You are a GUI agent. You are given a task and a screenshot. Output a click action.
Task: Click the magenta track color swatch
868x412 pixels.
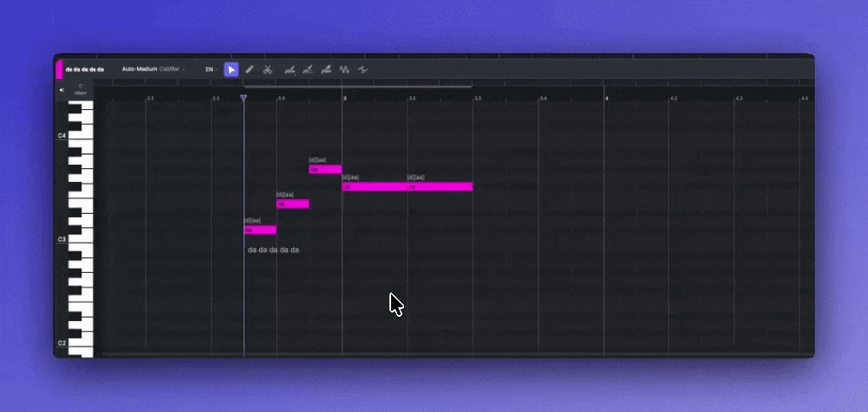(x=58, y=69)
